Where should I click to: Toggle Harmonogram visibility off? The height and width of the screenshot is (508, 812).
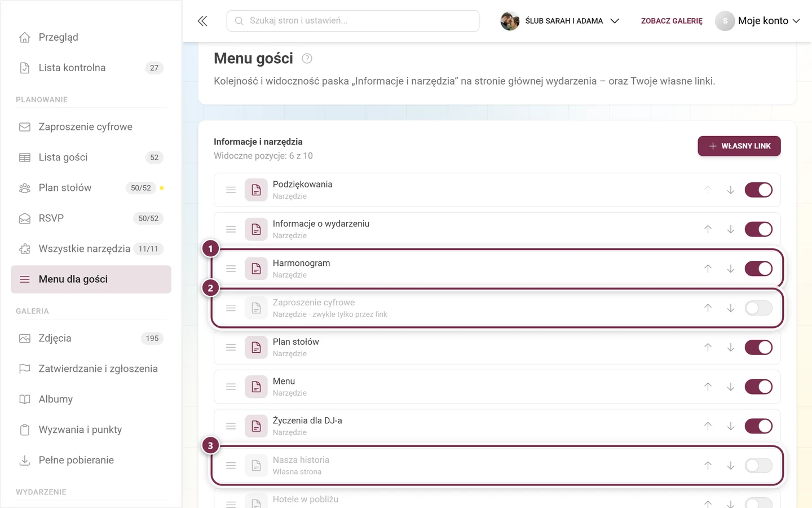[758, 269]
